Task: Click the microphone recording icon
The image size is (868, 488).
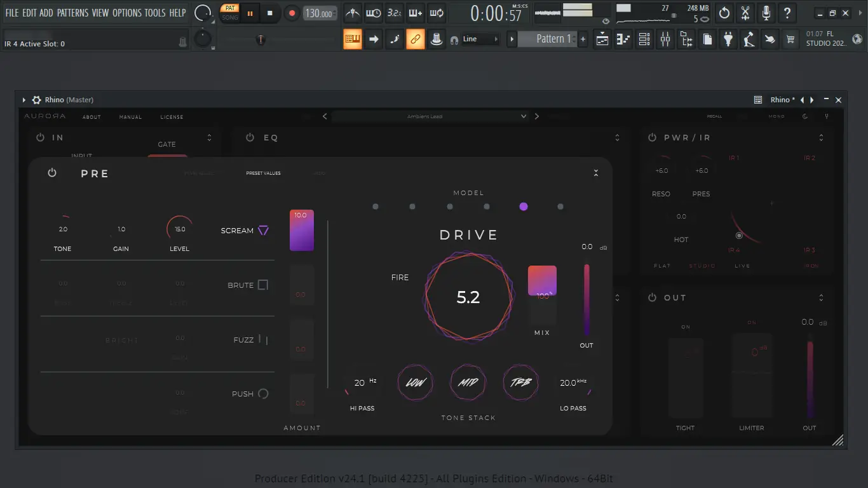Action: point(766,13)
